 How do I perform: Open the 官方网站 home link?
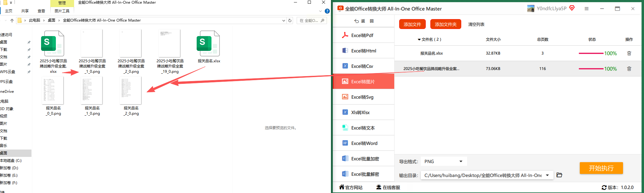pyautogui.click(x=351, y=187)
